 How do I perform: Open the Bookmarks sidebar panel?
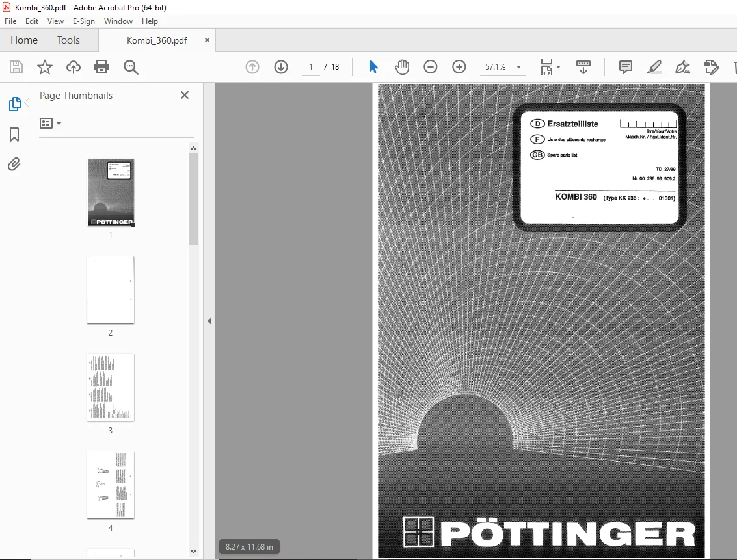tap(14, 135)
